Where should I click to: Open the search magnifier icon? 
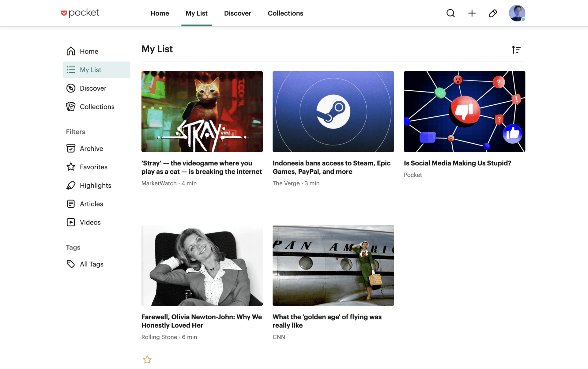pos(450,13)
